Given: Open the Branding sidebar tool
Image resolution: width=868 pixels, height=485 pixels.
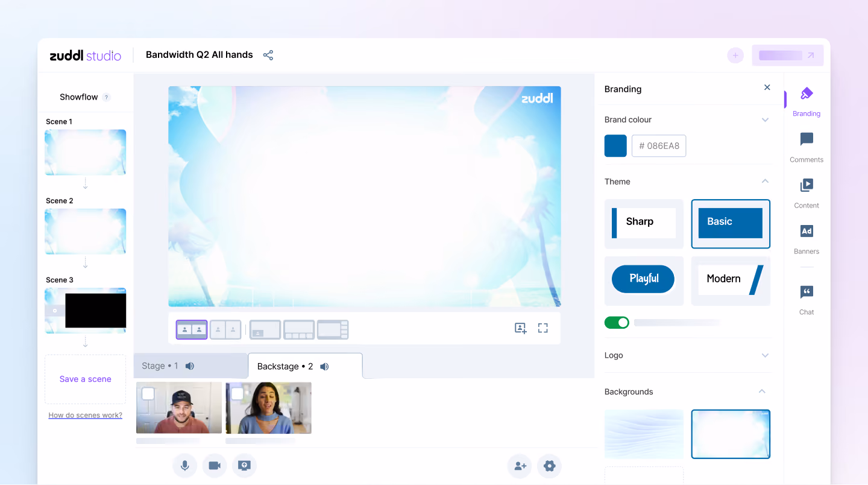Looking at the screenshot, I should 807,100.
